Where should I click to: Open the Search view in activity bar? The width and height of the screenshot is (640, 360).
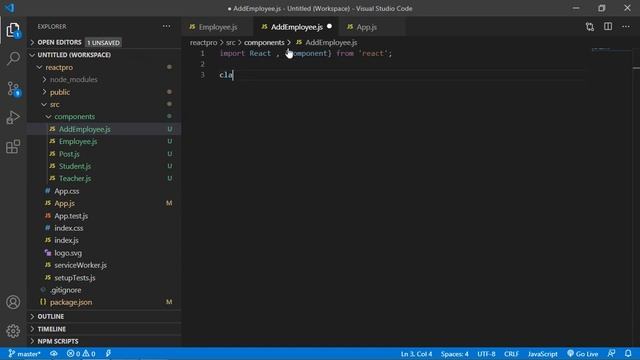click(x=13, y=59)
